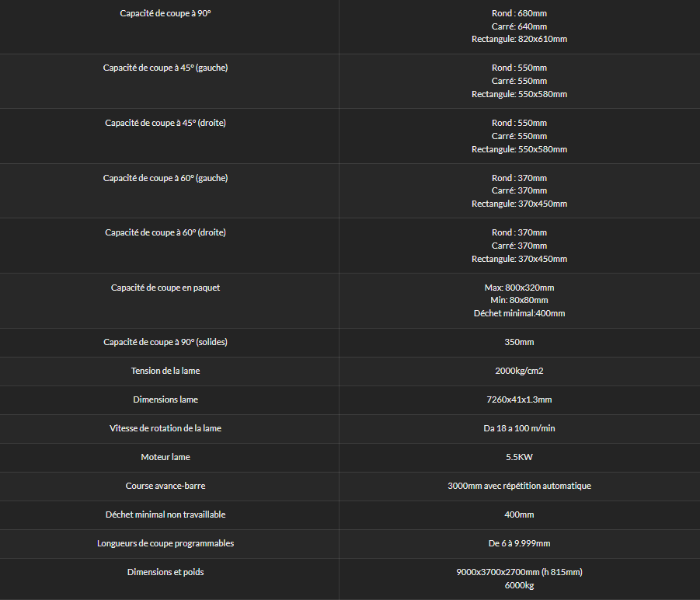The image size is (700, 600).
Task: Click the 'Dimensions lame' row label
Action: [x=165, y=399]
